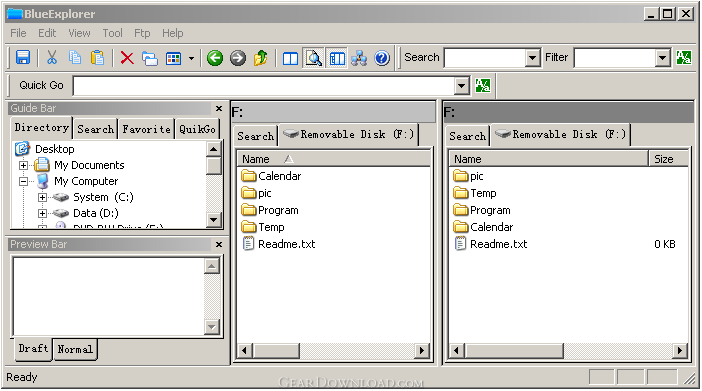
Task: Open the view mode dropdown arrow
Action: click(x=191, y=58)
